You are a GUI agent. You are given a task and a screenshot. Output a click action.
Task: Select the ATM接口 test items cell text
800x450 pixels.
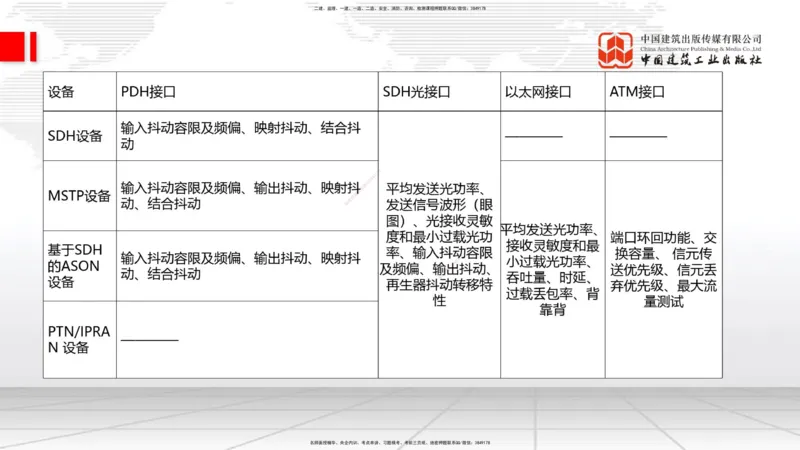[663, 269]
